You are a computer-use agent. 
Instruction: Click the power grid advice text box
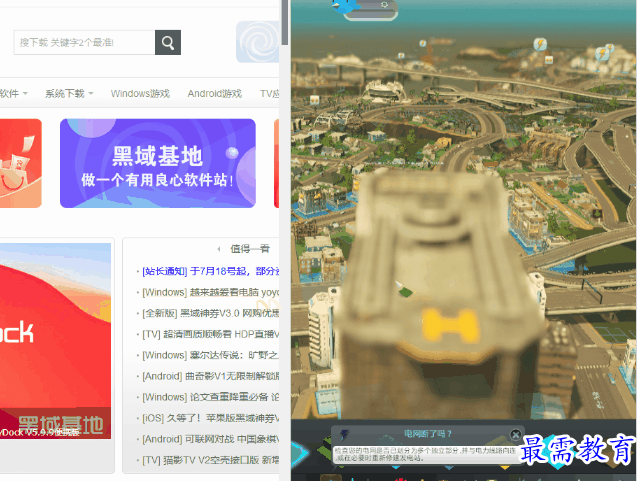pyautogui.click(x=426, y=454)
